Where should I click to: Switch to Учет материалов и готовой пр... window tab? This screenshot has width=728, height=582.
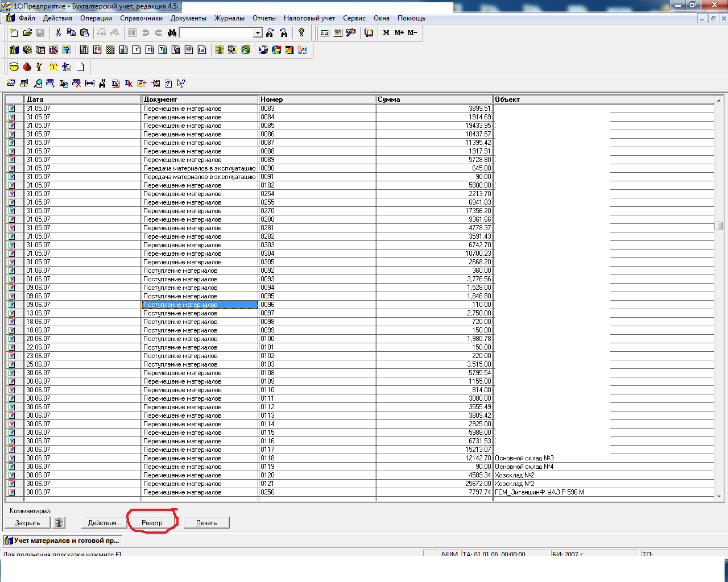coord(63,541)
